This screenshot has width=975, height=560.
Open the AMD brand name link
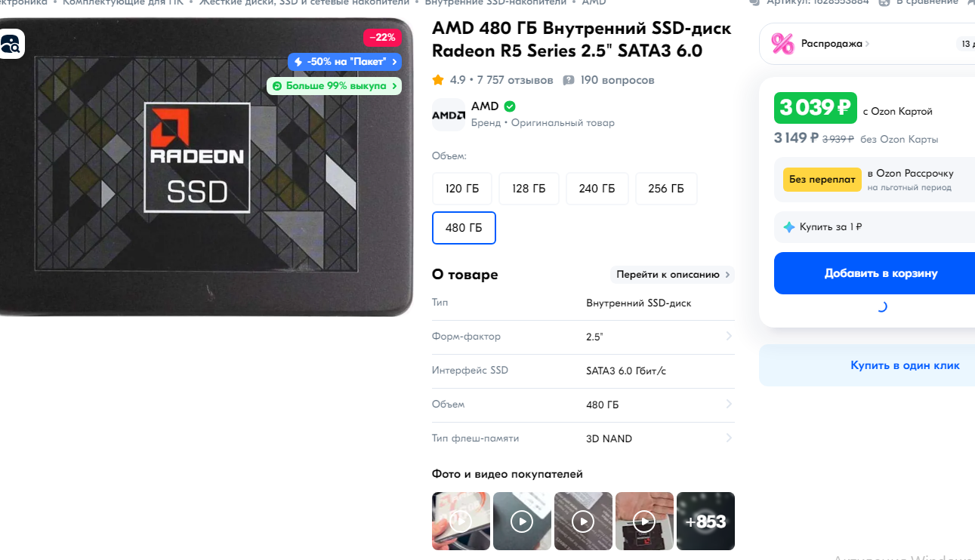[x=485, y=106]
